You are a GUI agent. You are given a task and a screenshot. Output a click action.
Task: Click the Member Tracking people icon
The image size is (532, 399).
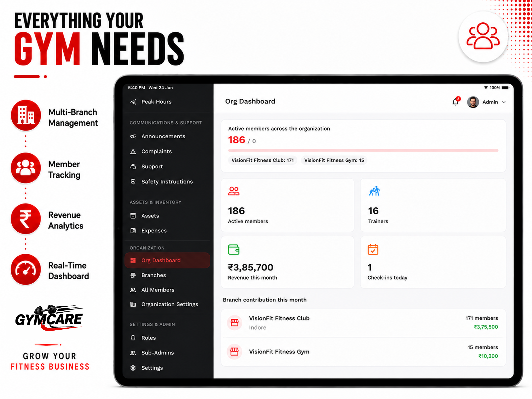(x=26, y=168)
